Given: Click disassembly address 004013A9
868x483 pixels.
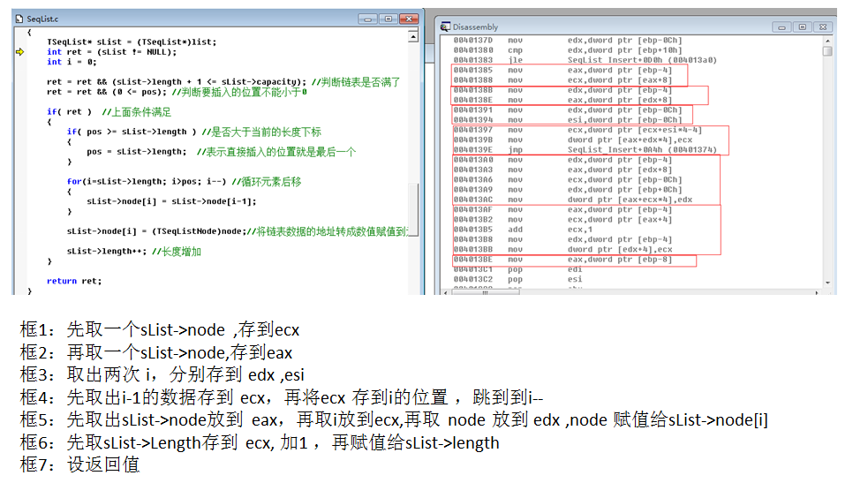Looking at the screenshot, I should coord(472,190).
